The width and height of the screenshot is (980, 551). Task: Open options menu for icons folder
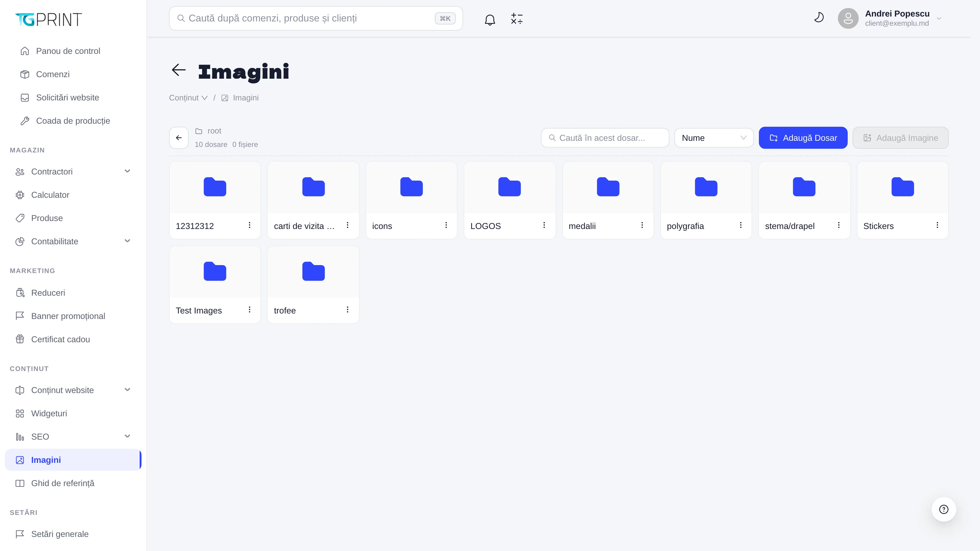coord(446,225)
